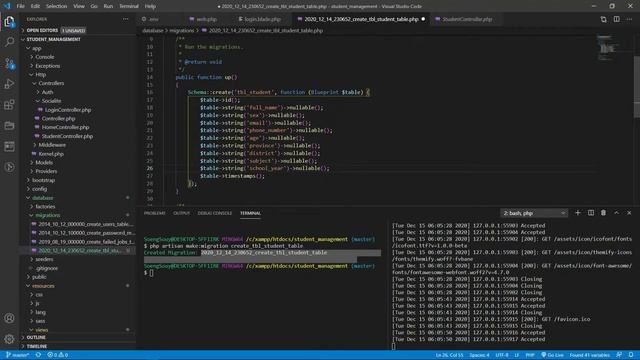Viewport: 640px width, 360px height.
Task: Click the bash terminal prompt input
Action: pos(151,273)
